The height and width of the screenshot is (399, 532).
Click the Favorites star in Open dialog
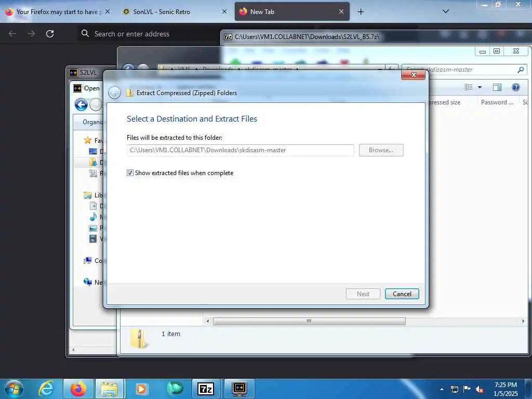tap(87, 140)
